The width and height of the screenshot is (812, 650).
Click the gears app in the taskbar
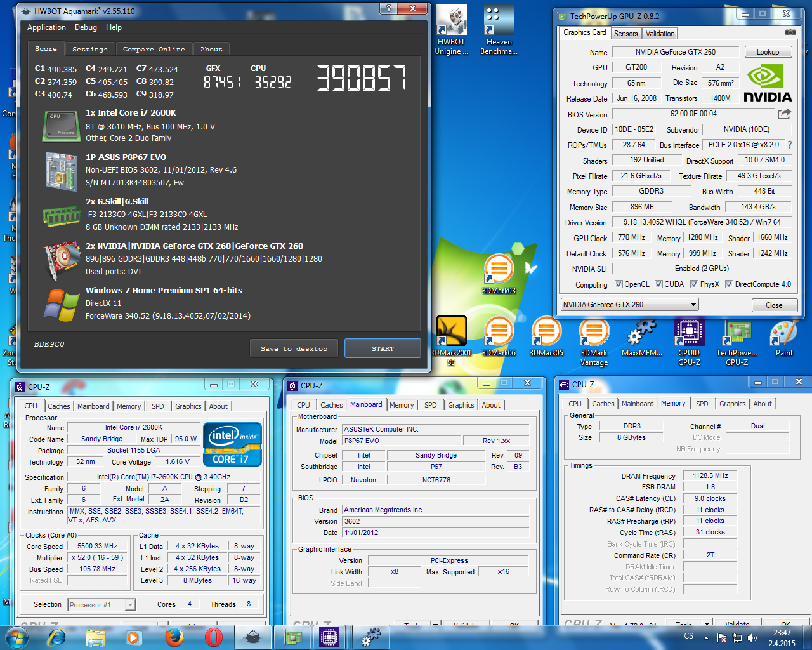coord(370,637)
